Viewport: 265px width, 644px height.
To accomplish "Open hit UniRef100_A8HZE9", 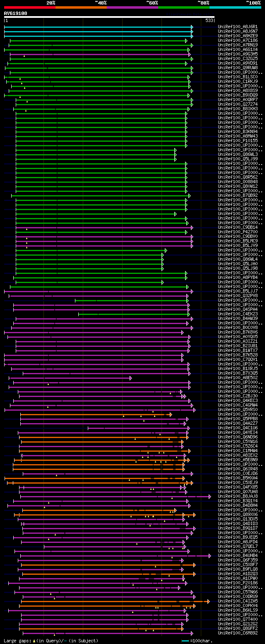I will click(x=238, y=36).
